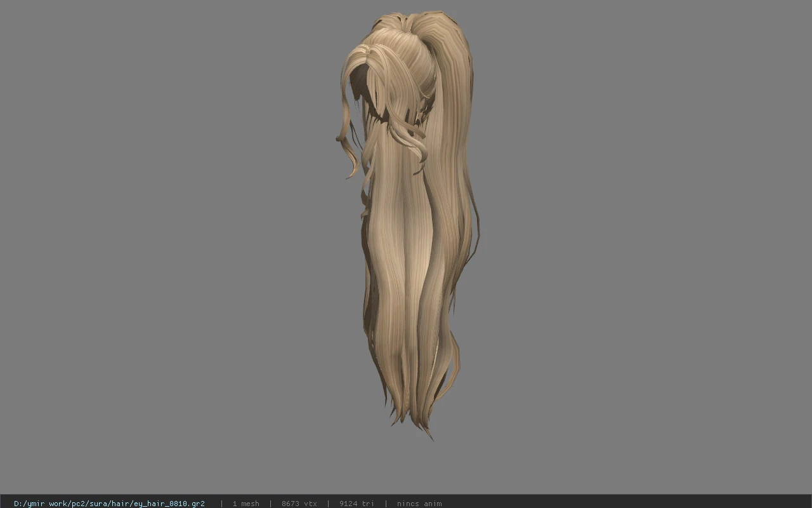Click the file path ey_hair_0810.gr2 in status bar
The width and height of the screenshot is (812, 508).
coord(109,504)
